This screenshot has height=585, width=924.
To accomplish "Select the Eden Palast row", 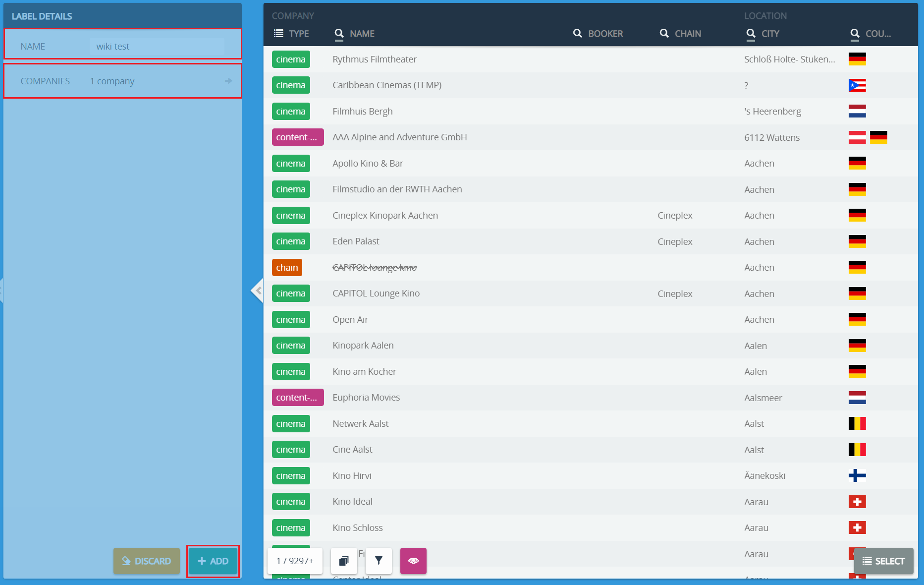I will 591,241.
